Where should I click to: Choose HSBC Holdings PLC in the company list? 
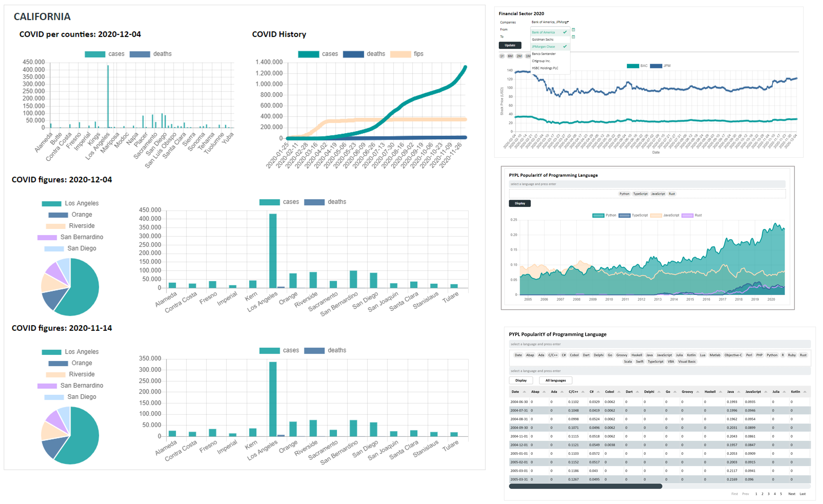[545, 68]
